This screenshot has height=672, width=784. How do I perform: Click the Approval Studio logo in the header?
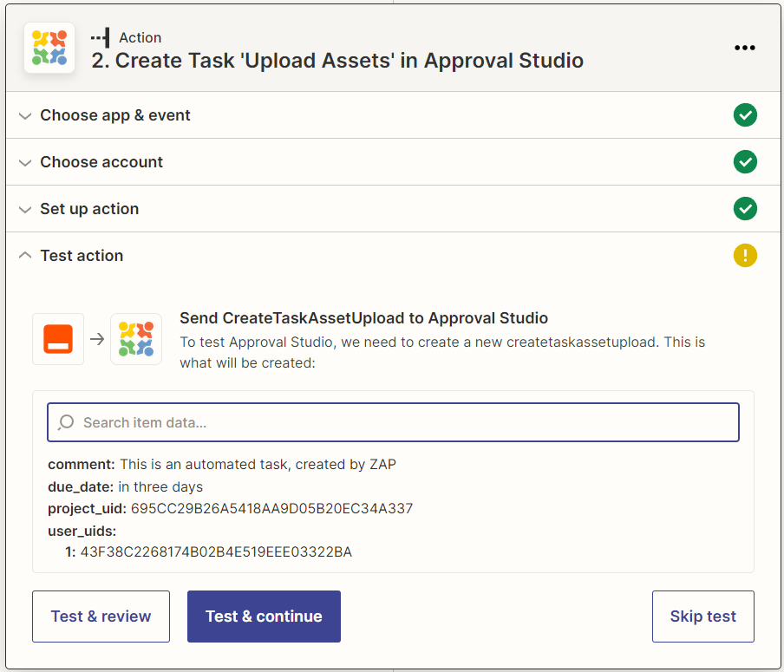pyautogui.click(x=49, y=49)
